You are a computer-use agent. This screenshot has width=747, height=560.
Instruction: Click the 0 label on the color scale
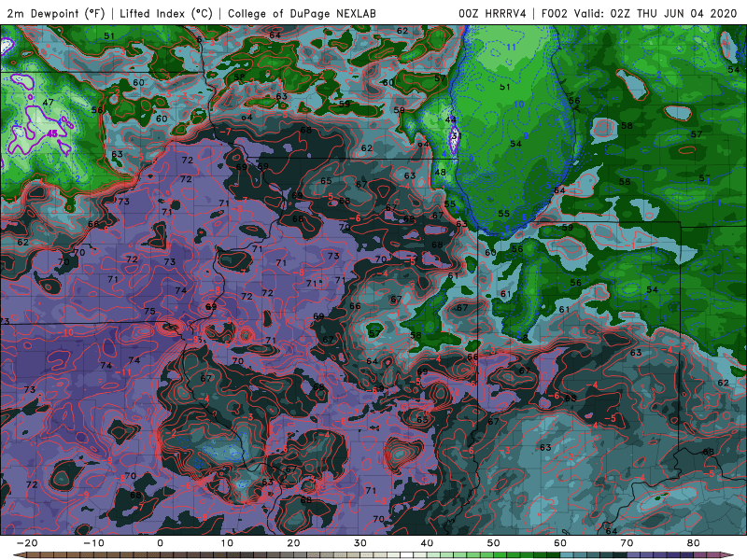tap(160, 543)
